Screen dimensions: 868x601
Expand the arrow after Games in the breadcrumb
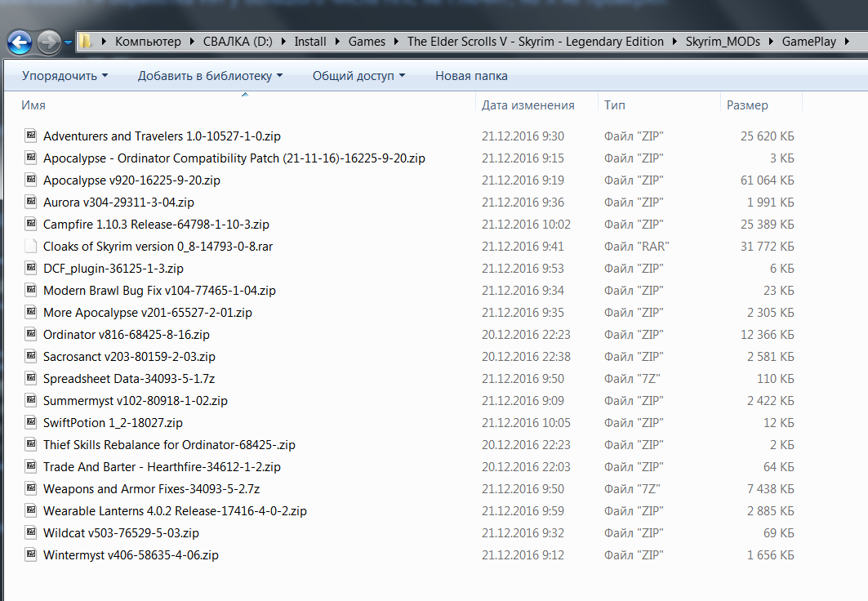coord(396,42)
